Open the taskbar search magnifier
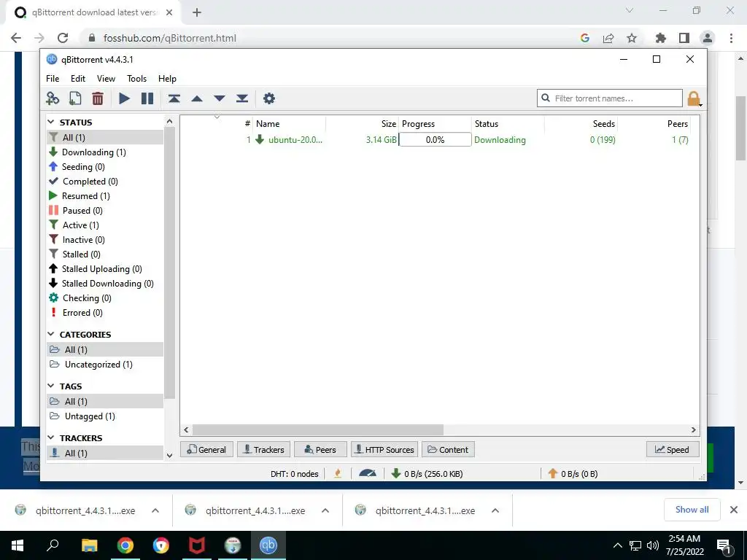747x560 pixels. 53,545
